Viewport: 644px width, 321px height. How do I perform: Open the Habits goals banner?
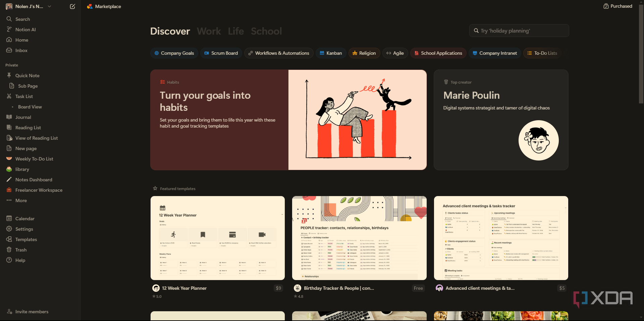point(288,120)
